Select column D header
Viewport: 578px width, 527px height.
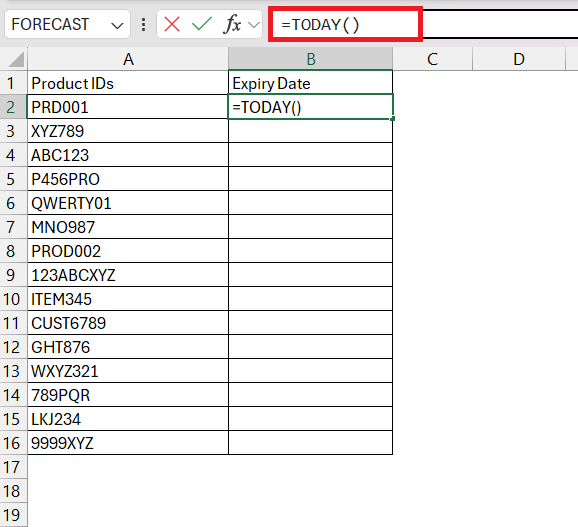[519, 59]
